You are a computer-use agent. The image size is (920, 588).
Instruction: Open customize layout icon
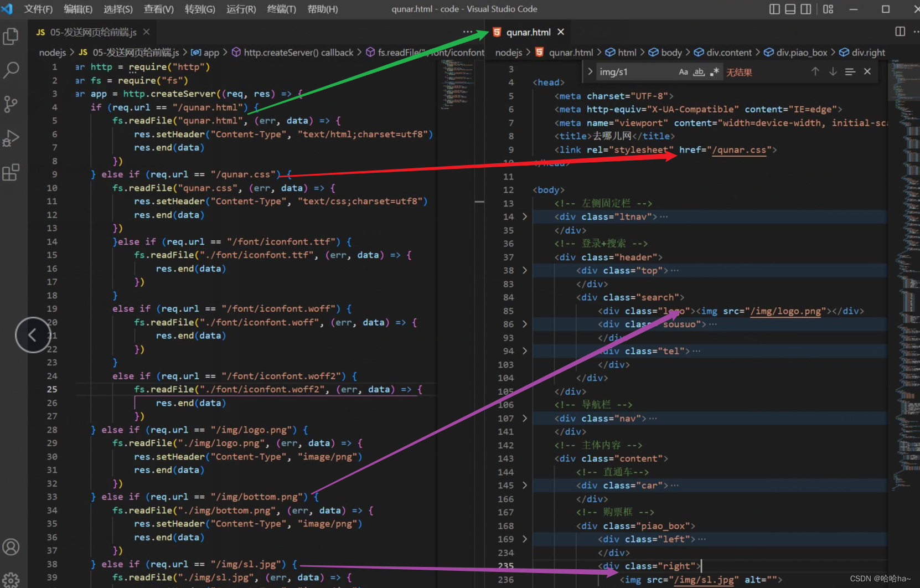[x=828, y=9]
